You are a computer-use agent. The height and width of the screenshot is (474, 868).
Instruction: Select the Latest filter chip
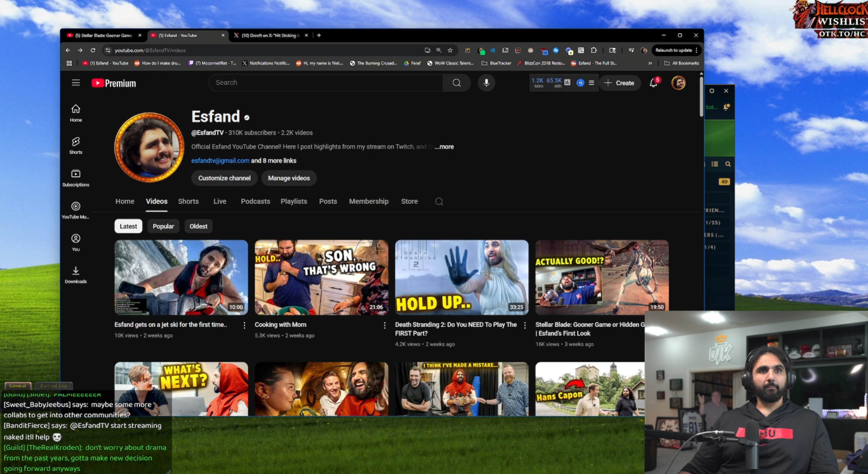(128, 226)
